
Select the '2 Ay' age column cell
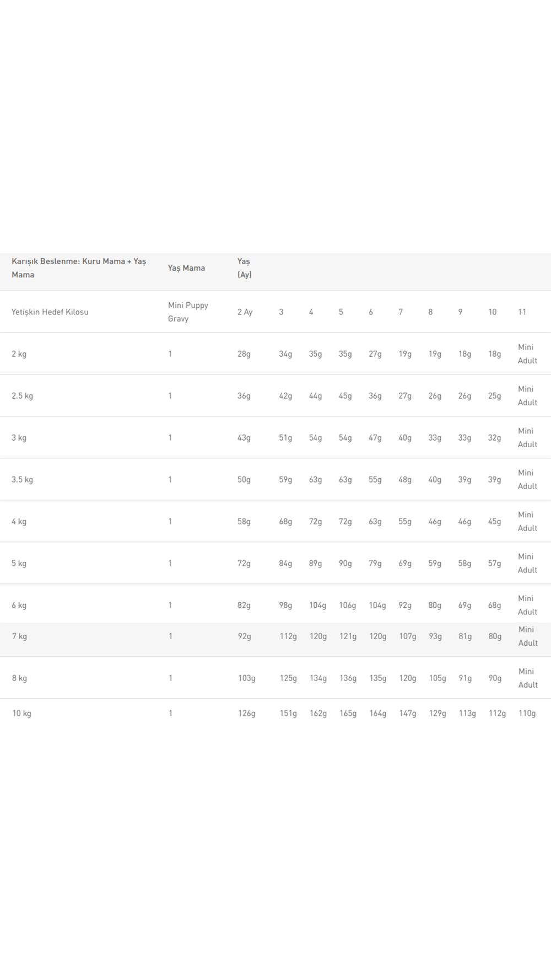click(x=245, y=312)
